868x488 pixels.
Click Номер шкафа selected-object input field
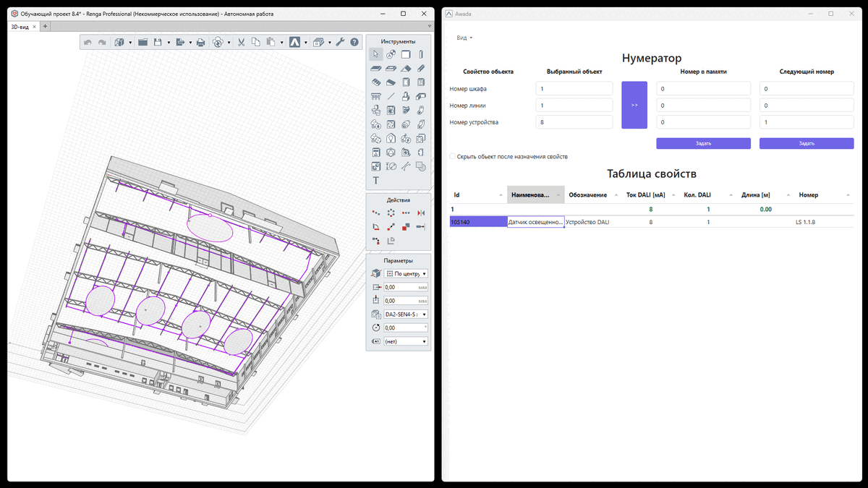click(x=574, y=89)
